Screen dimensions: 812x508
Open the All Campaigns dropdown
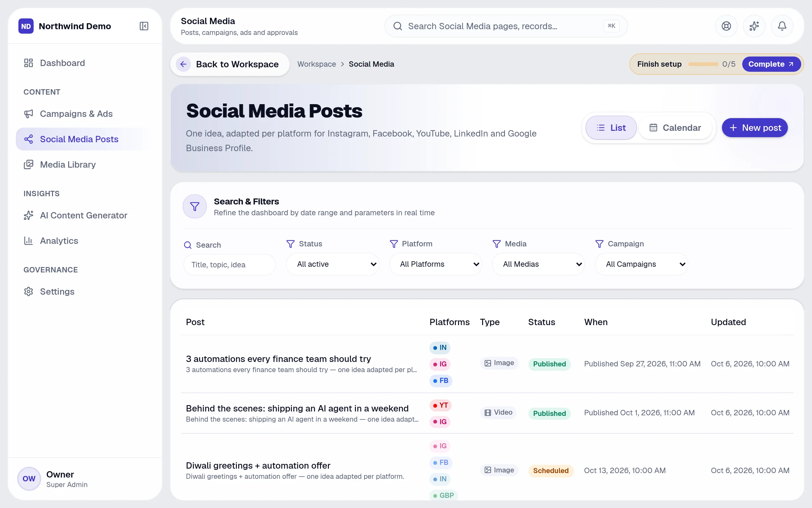tap(641, 264)
